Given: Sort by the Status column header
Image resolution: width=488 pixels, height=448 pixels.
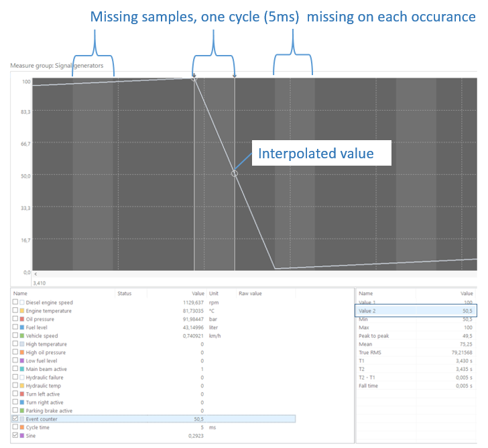Looking at the screenshot, I should [x=125, y=293].
